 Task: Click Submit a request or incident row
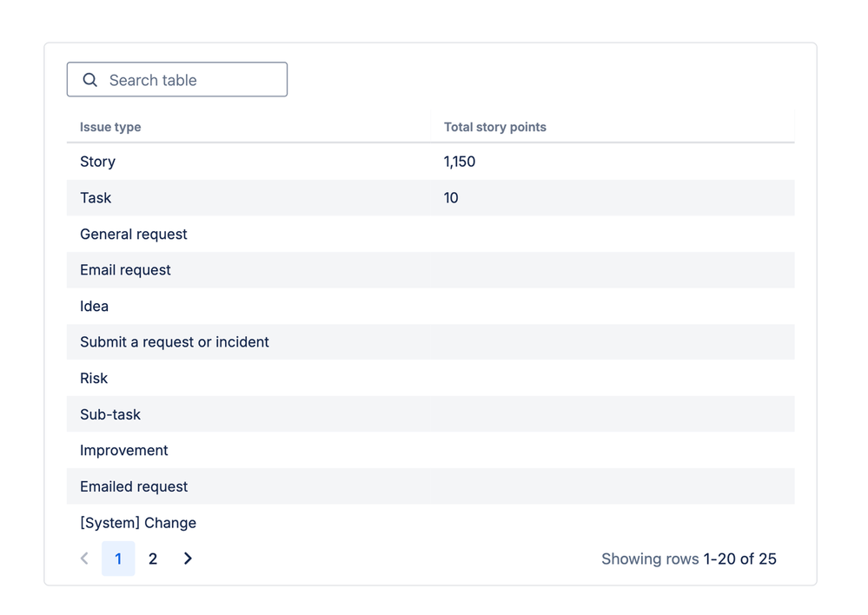click(x=431, y=342)
